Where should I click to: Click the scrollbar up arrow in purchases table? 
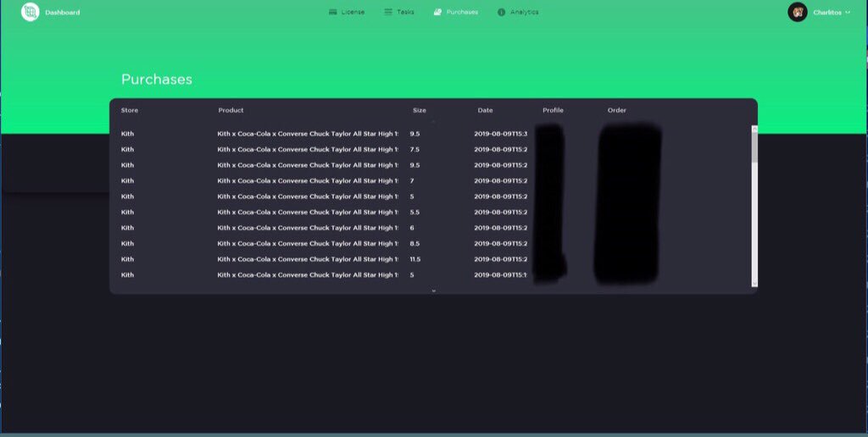point(754,130)
